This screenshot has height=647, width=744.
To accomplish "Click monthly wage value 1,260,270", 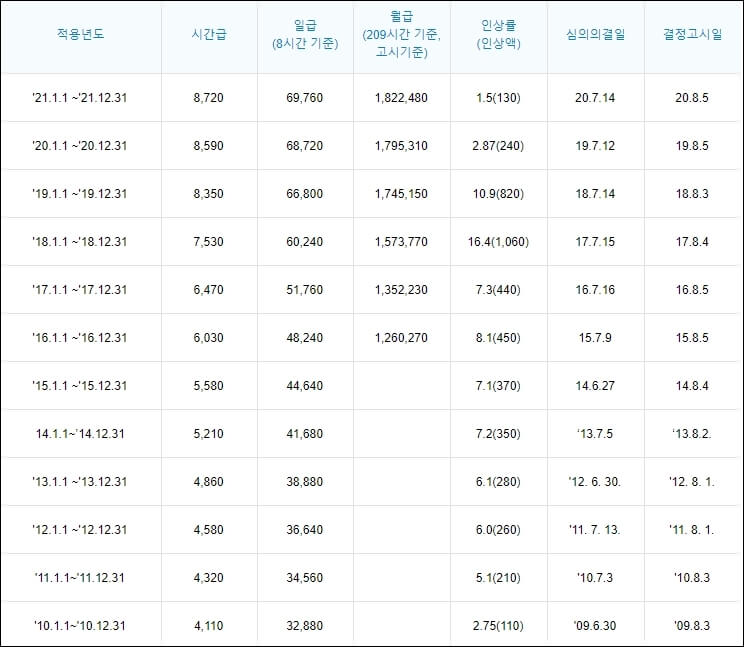I will tap(401, 337).
